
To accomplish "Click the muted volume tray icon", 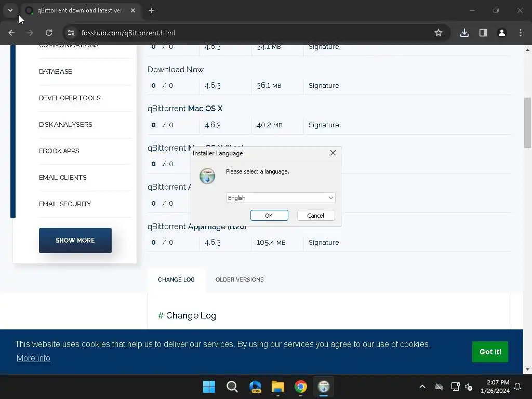I will pos(469,387).
